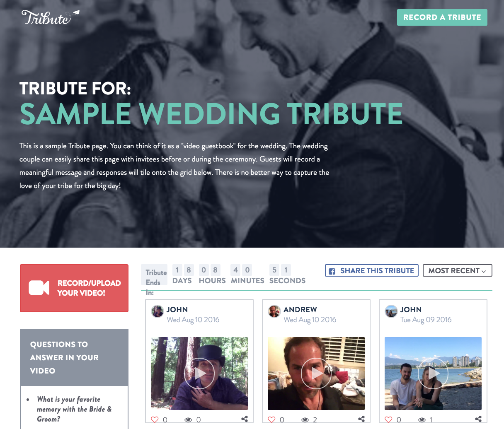The image size is (504, 429).
Task: Click eye icon on John's beach video
Action: (422, 420)
